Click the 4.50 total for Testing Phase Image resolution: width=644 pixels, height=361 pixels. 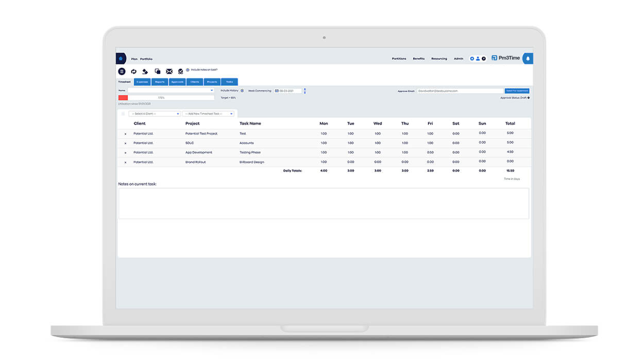(x=510, y=152)
